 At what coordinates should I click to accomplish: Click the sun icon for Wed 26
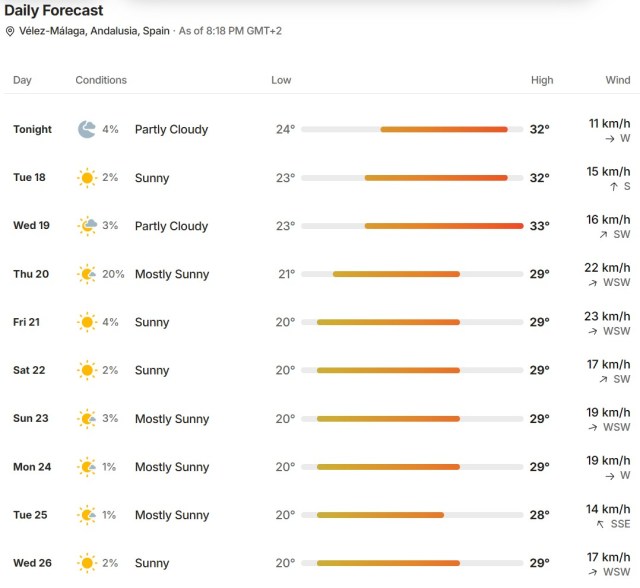pos(87,563)
